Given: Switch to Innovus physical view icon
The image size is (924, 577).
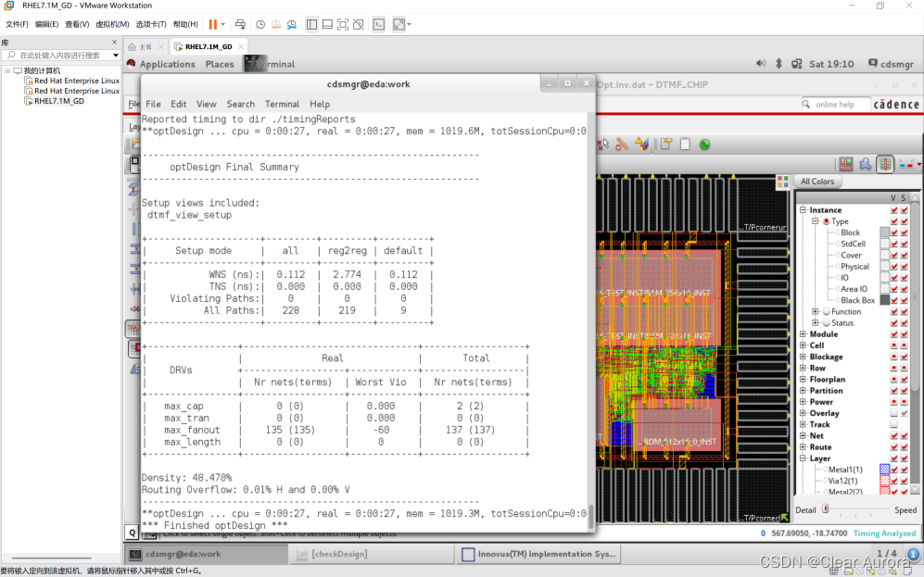Looking at the screenshot, I should point(885,164).
